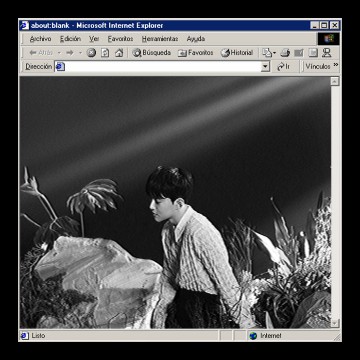Click the Dirección label
Viewport: 360px width, 360px height.
[x=39, y=67]
